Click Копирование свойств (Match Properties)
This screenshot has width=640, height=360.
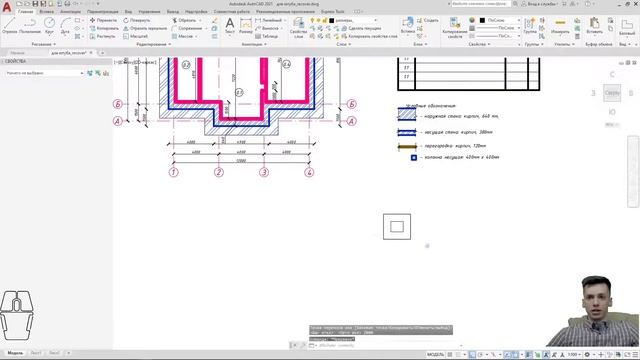(x=455, y=28)
